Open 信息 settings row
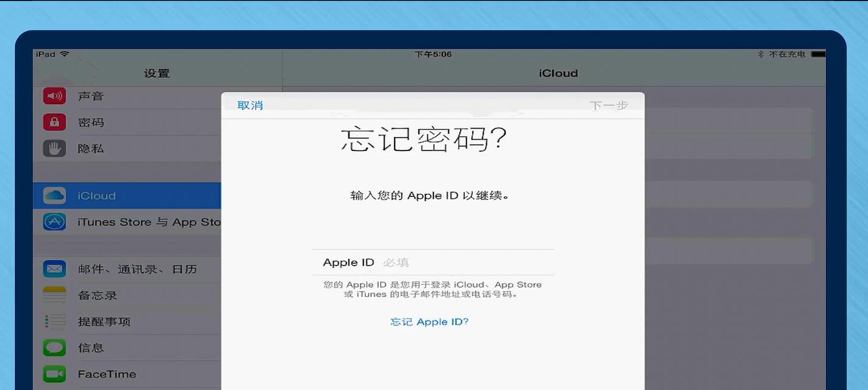868x390 pixels. pyautogui.click(x=127, y=347)
